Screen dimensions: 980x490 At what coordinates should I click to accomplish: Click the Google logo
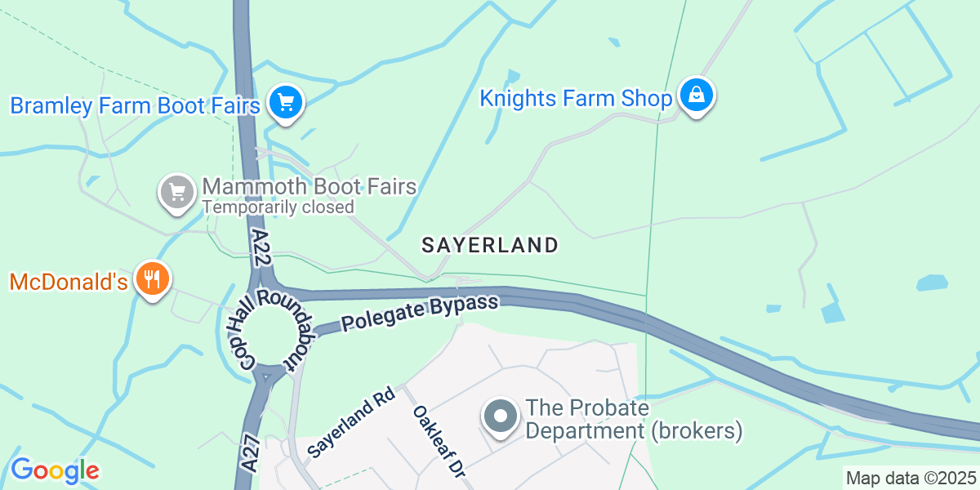point(55,470)
